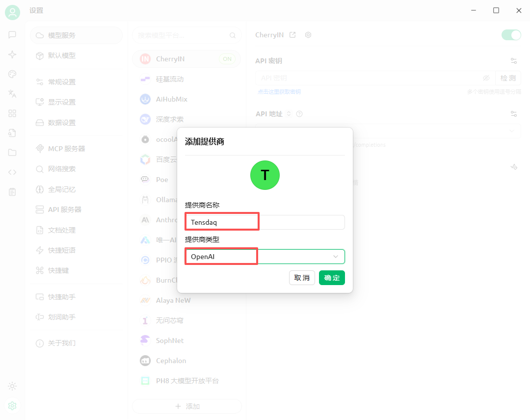Click 取消 to cancel the dialog

coord(302,278)
